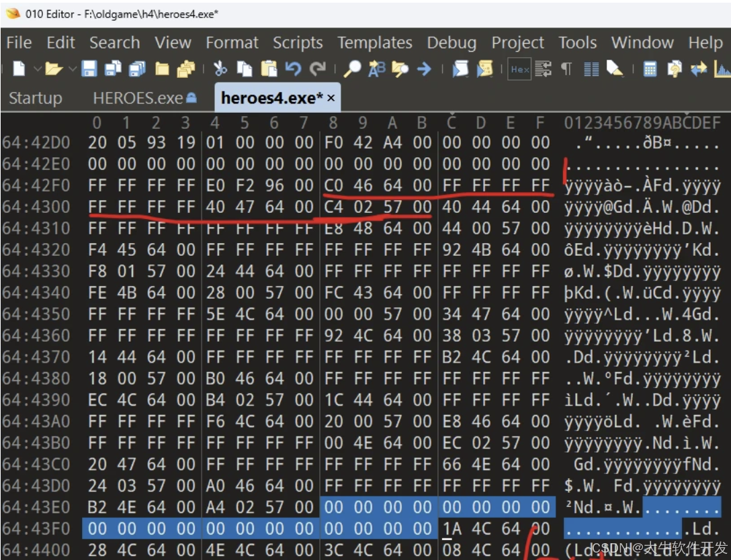Click address row 64:42D0

(36, 142)
